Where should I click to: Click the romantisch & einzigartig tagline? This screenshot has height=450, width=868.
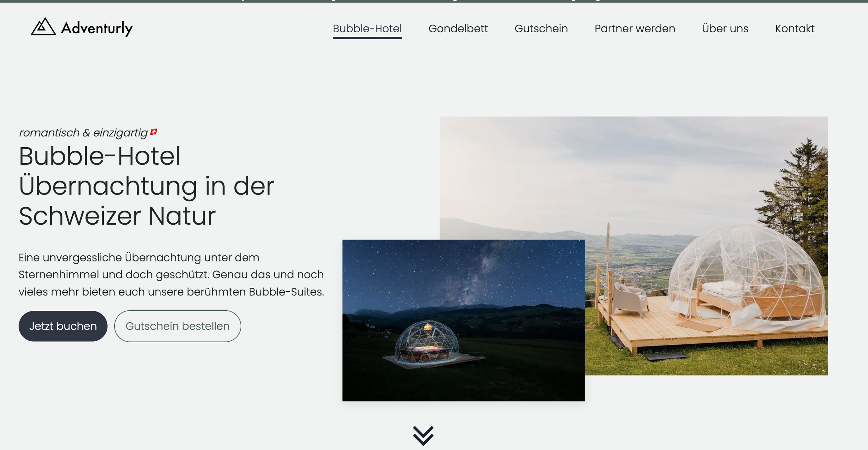[83, 133]
